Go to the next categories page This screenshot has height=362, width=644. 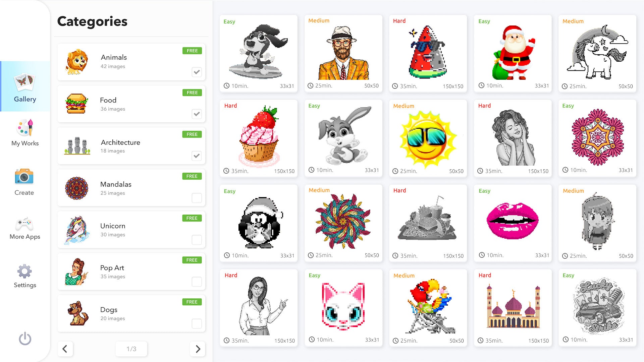point(198,349)
